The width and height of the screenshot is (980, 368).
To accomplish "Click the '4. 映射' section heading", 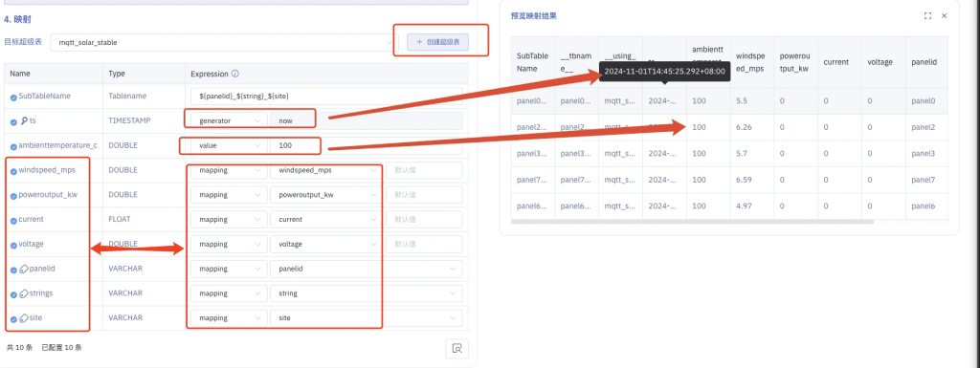I will 17,20.
